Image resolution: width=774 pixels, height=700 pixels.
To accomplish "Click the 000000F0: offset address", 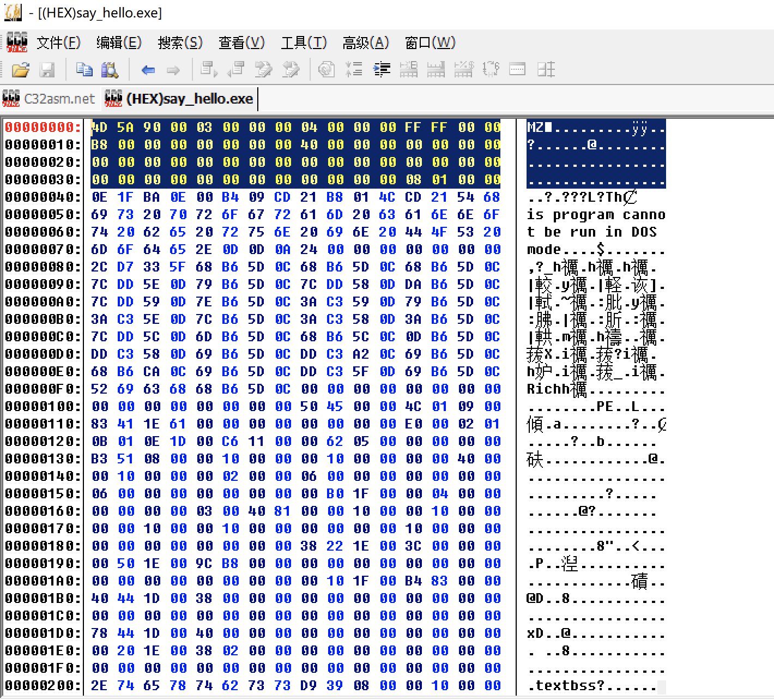I will [x=43, y=389].
